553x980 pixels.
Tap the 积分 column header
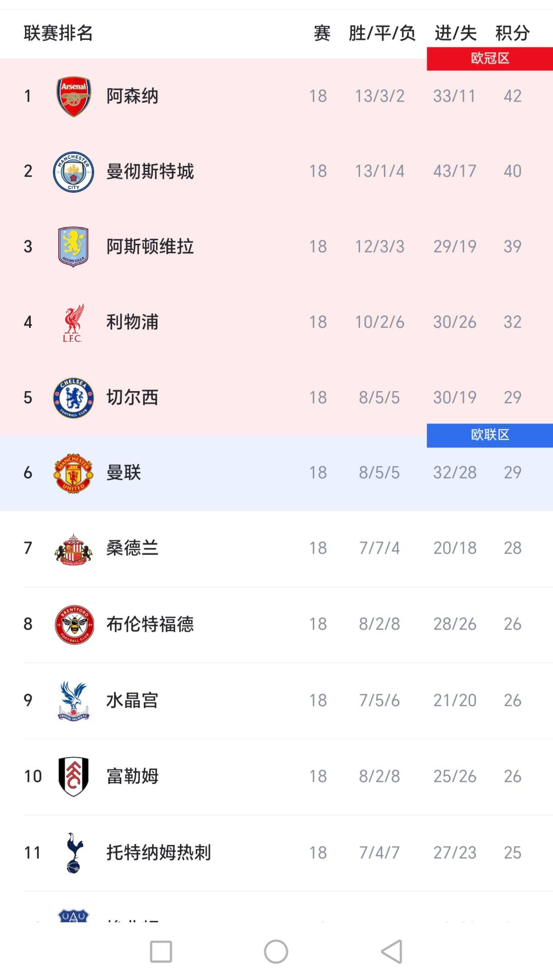[512, 33]
